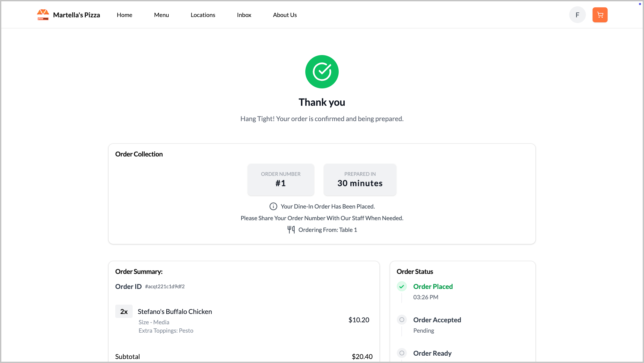
Task: Click the large green checkmark confirmation icon
Action: tap(322, 72)
